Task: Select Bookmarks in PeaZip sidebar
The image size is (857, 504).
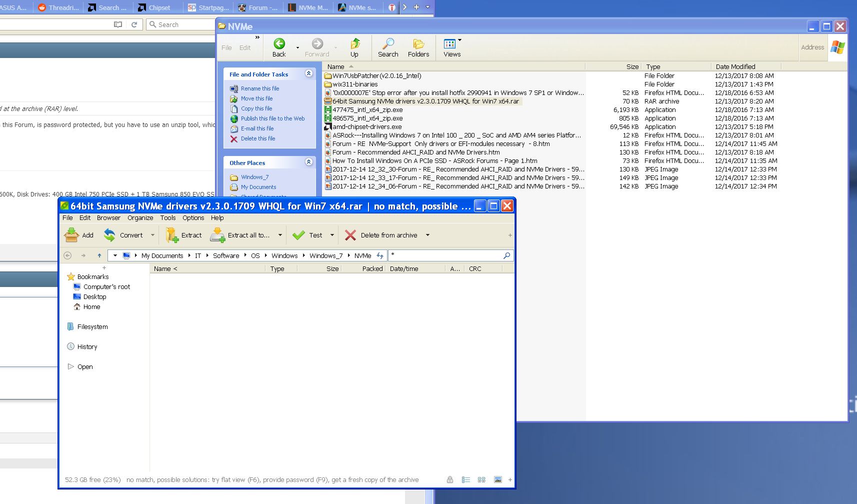Action: tap(88, 276)
